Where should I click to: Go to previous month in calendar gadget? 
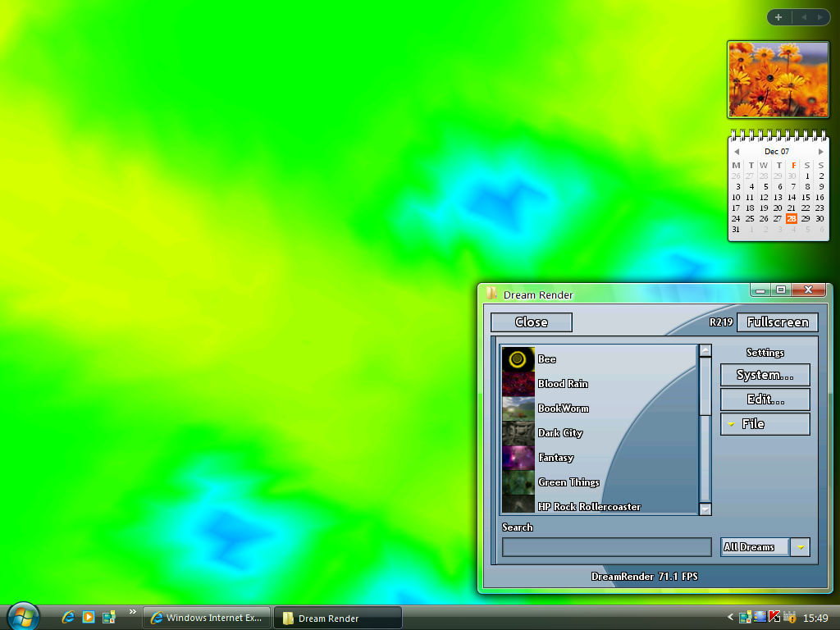(x=737, y=152)
